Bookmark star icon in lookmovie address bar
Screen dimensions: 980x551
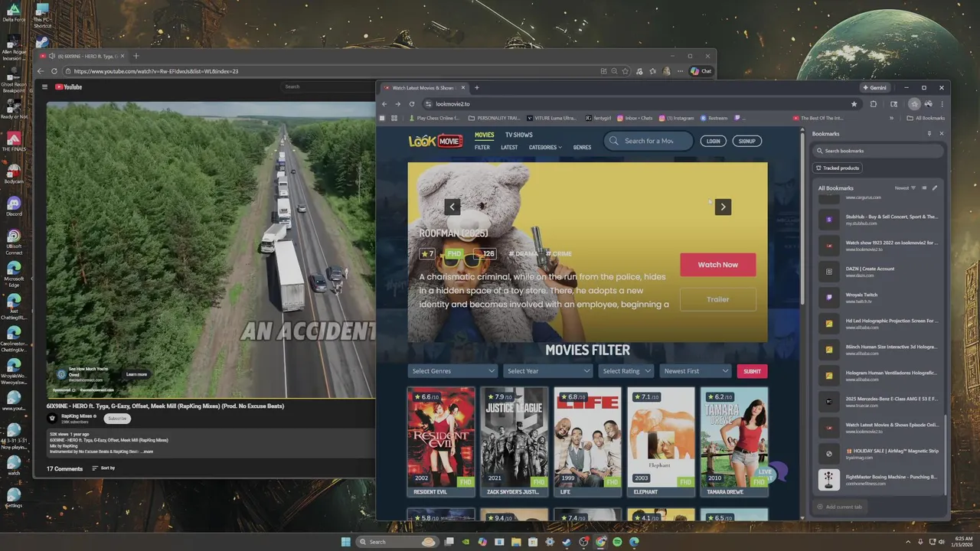pyautogui.click(x=854, y=104)
